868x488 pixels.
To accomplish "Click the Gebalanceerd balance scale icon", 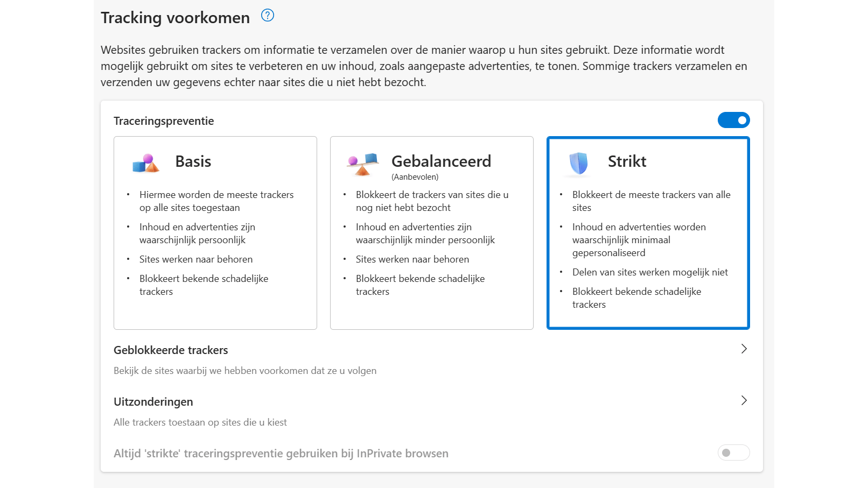I will pos(362,164).
